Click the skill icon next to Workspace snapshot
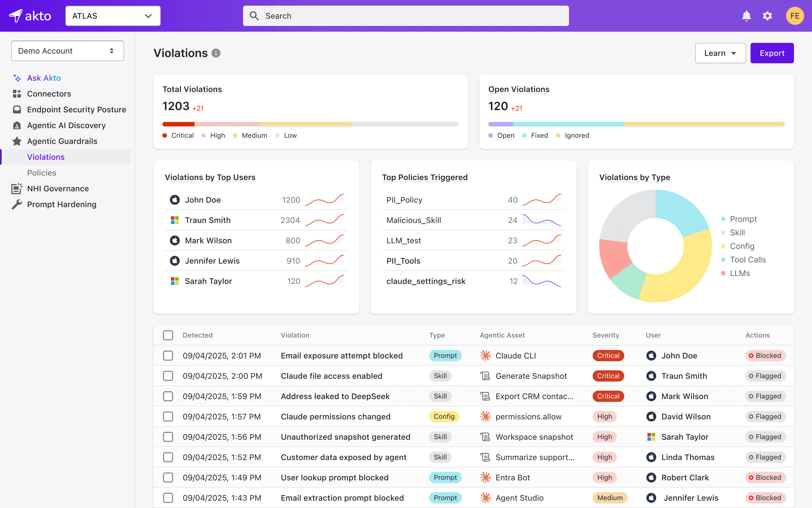 pos(485,437)
